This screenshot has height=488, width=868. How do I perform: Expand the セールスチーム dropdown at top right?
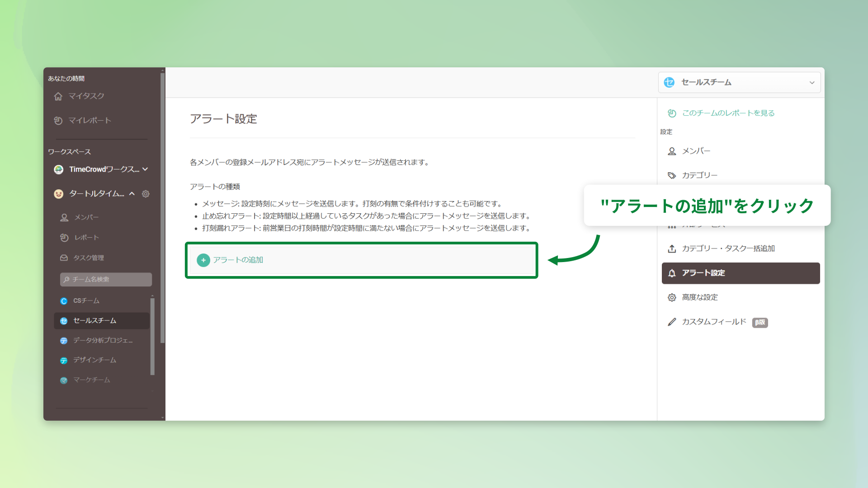point(811,82)
